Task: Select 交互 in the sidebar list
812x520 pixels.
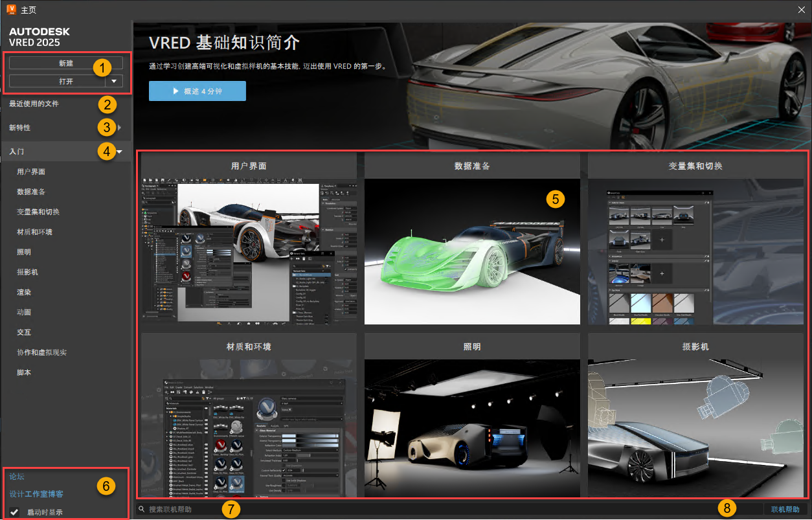Action: click(24, 332)
